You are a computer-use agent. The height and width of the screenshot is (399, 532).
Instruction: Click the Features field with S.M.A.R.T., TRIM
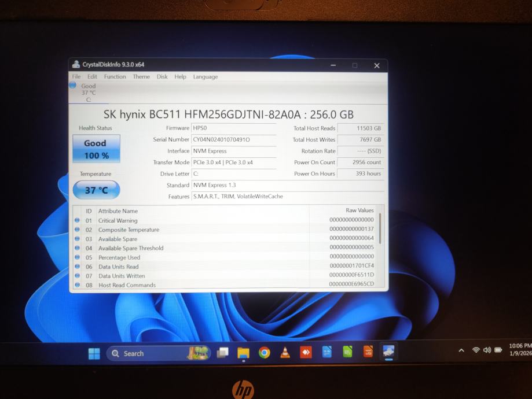[x=288, y=197]
